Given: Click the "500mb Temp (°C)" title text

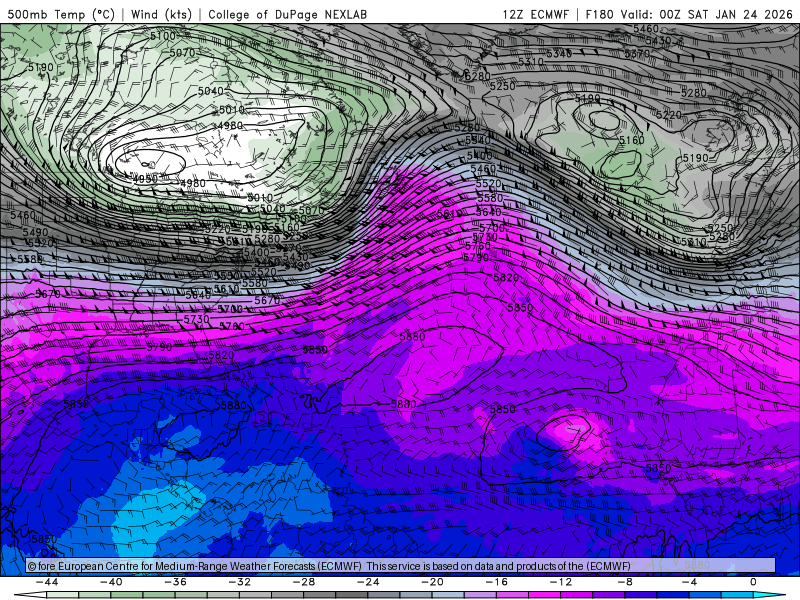Looking at the screenshot, I should tap(61, 14).
